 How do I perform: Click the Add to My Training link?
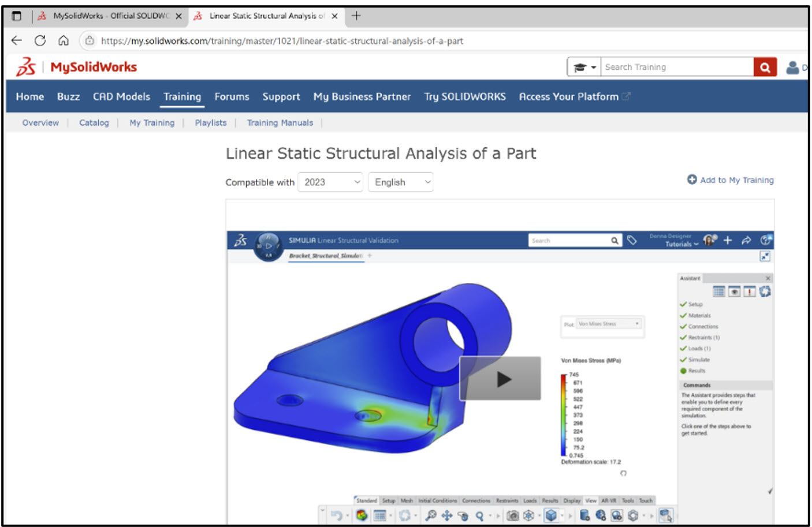[731, 180]
